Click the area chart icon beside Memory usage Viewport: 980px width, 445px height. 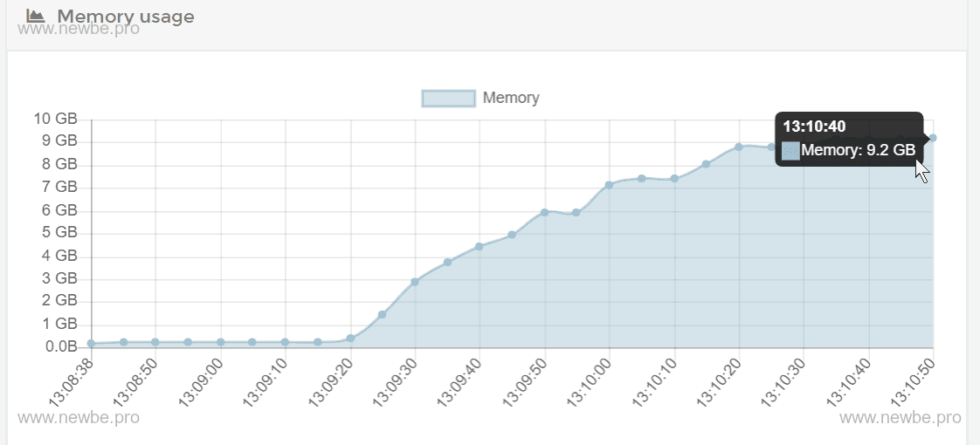coord(35,16)
